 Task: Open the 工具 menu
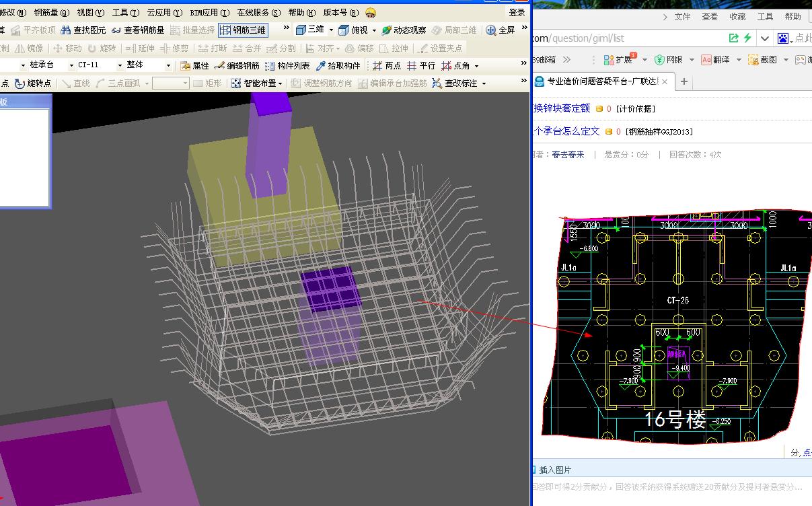point(125,12)
